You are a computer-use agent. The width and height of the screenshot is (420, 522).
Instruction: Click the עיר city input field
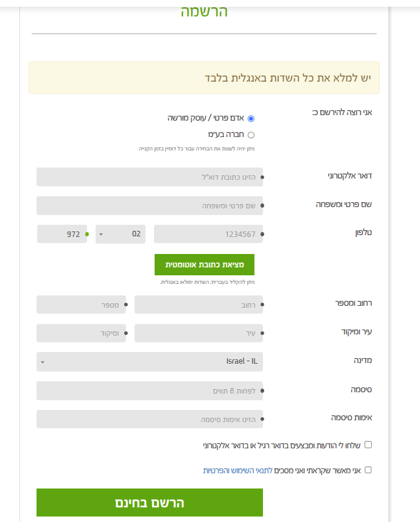[198, 333]
